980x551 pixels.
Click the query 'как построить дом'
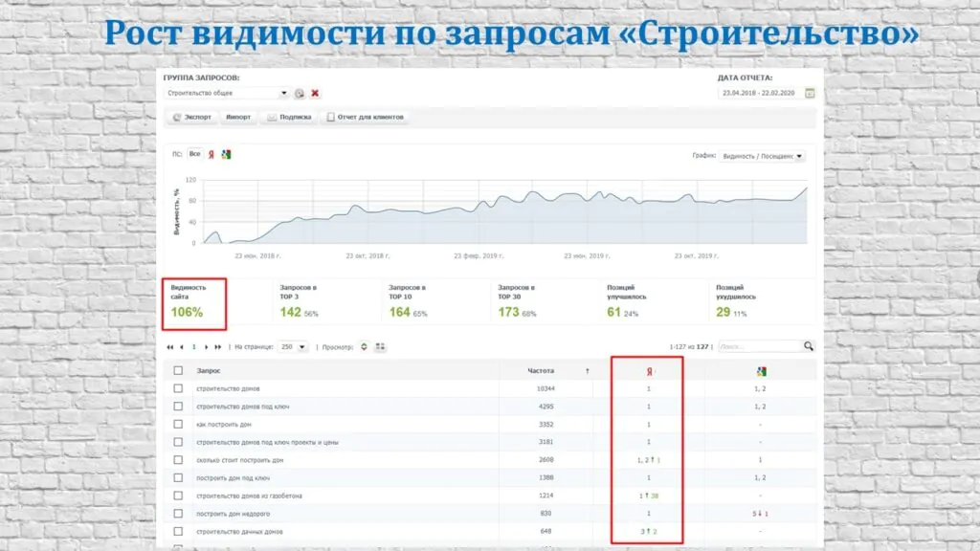click(x=224, y=424)
